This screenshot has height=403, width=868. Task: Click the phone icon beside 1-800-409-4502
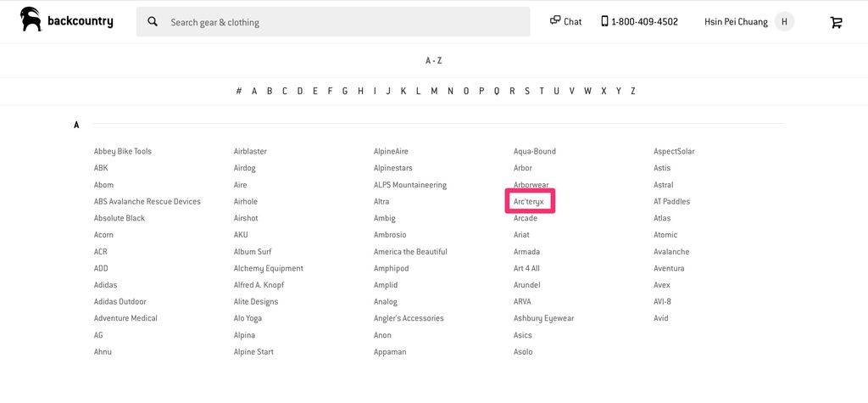[x=604, y=21]
